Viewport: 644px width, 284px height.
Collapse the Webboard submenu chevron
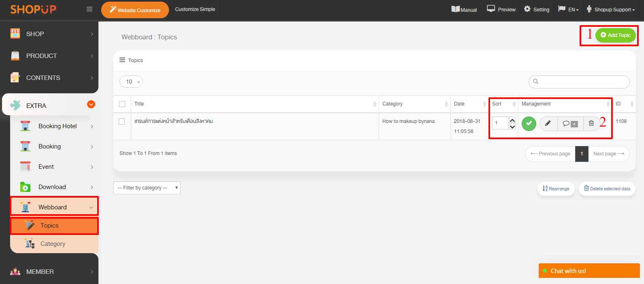(91, 208)
